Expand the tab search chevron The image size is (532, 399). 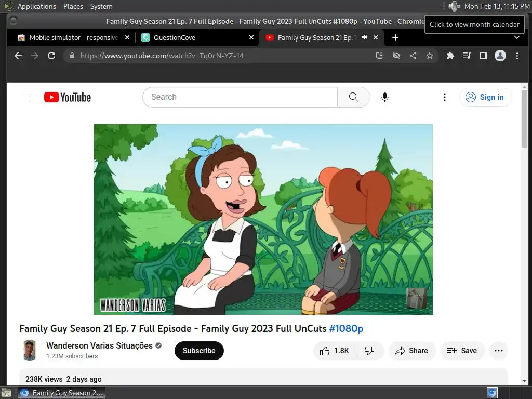517,37
